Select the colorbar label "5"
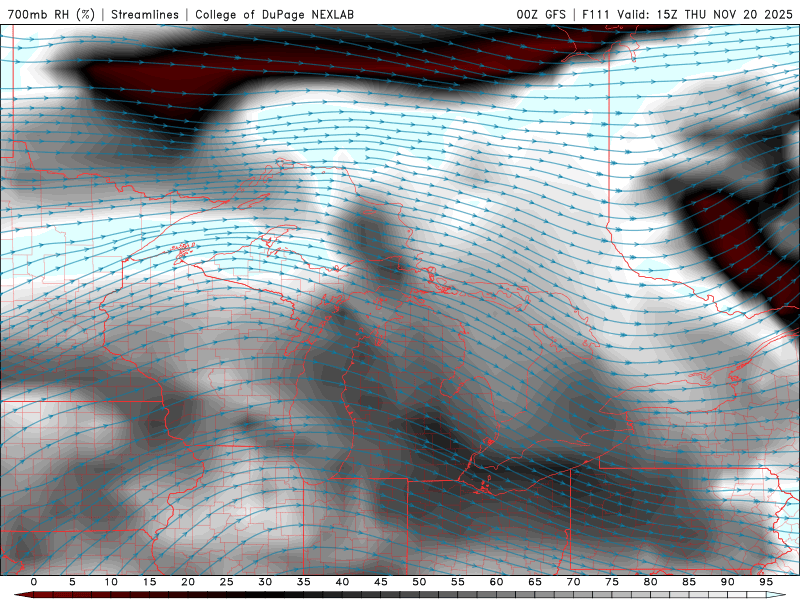The image size is (800, 600). tap(72, 582)
